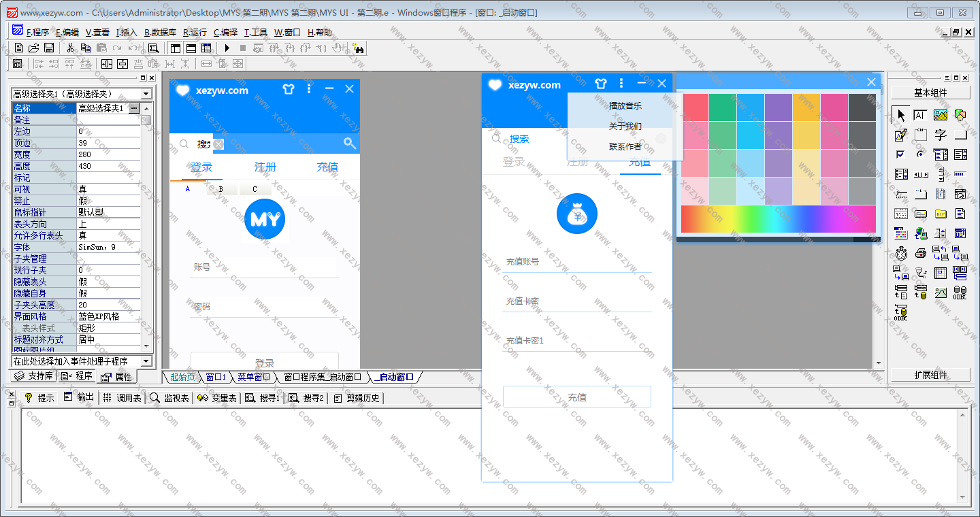980x517 pixels.
Task: Click the 充值卡密 input field
Action: point(576,301)
